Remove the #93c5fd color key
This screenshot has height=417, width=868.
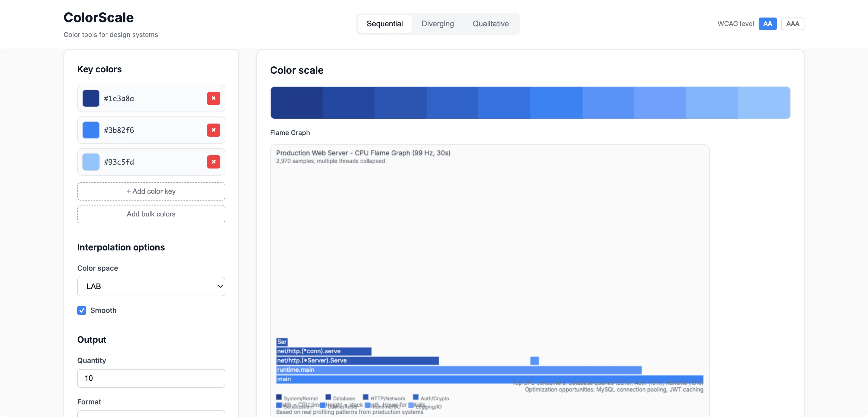213,162
